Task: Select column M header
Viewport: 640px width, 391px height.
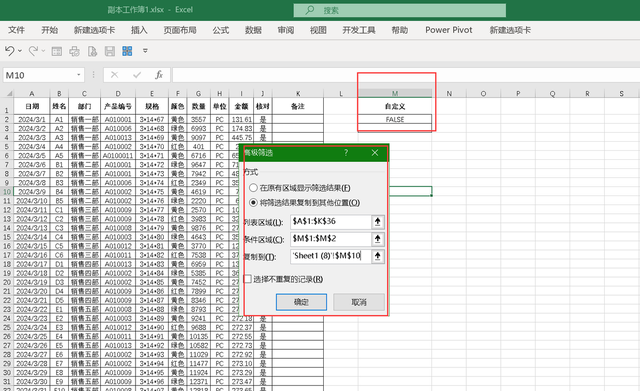Action: coord(395,93)
